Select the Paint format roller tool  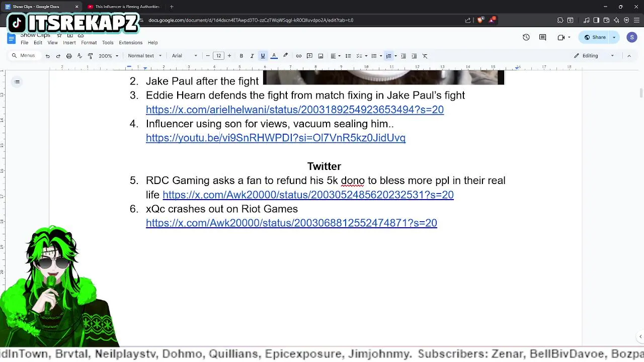[90, 56]
